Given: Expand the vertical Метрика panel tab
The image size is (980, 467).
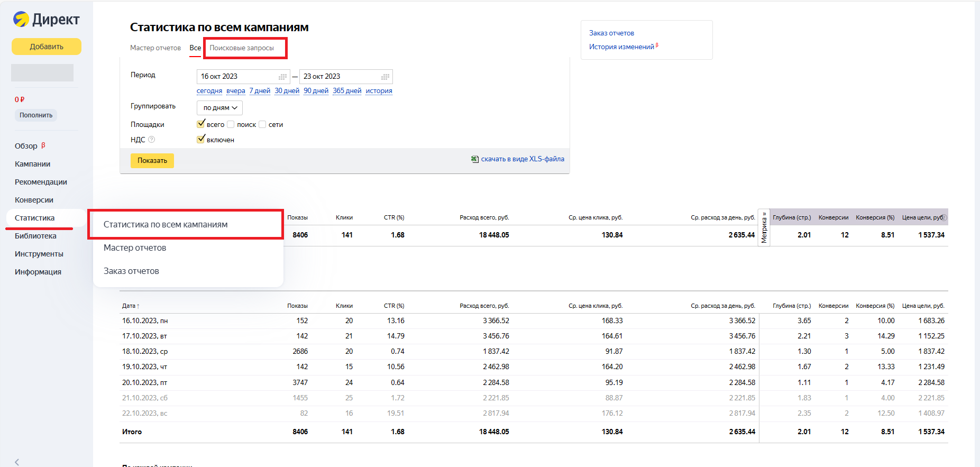Looking at the screenshot, I should pos(764,227).
